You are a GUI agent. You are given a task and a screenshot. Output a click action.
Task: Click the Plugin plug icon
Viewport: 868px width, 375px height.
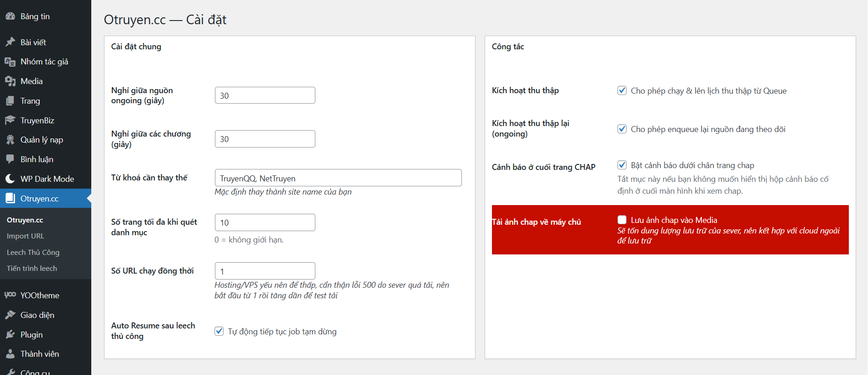click(x=10, y=334)
